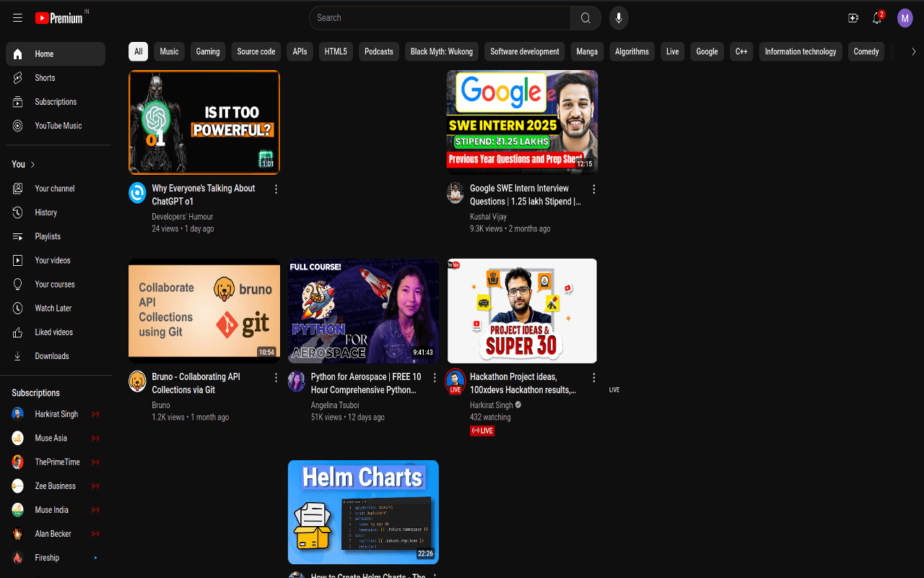Open the notifications bell
924x578 pixels.
pyautogui.click(x=877, y=18)
